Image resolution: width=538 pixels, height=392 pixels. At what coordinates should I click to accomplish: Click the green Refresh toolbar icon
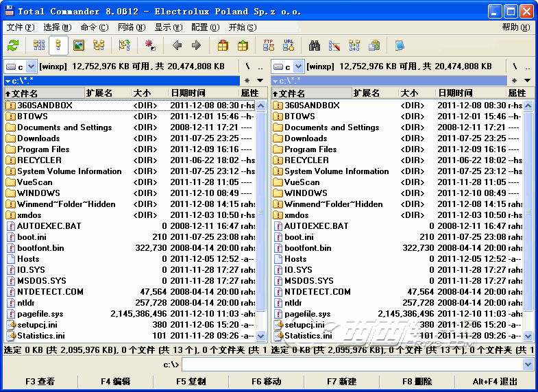coord(13,46)
